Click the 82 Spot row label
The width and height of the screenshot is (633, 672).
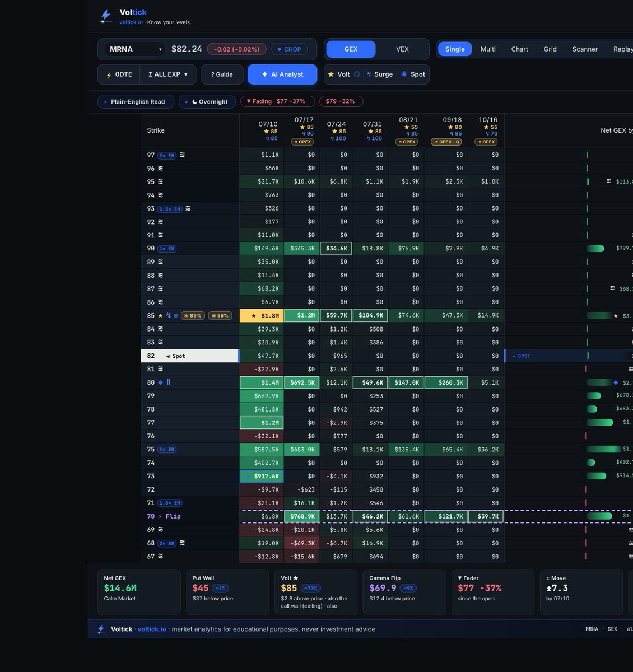tap(189, 356)
